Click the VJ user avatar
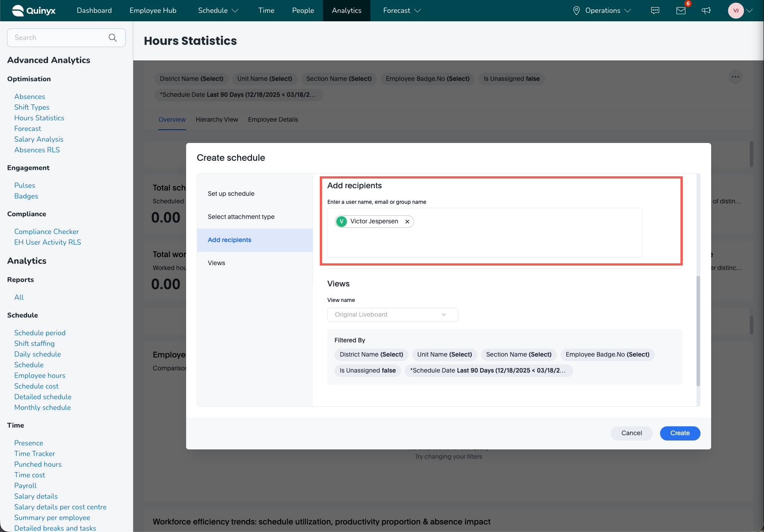This screenshot has width=764, height=532. click(x=736, y=11)
